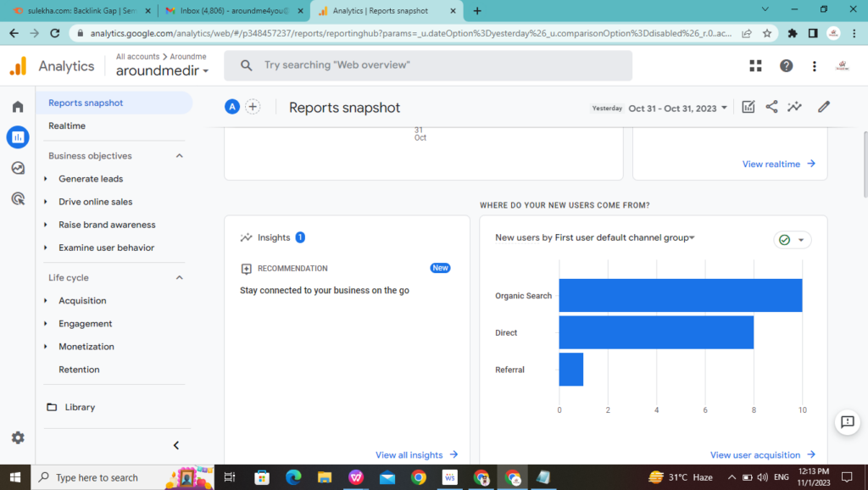The width and height of the screenshot is (868, 490).
Task: Open the Customize report icon
Action: [x=748, y=107]
